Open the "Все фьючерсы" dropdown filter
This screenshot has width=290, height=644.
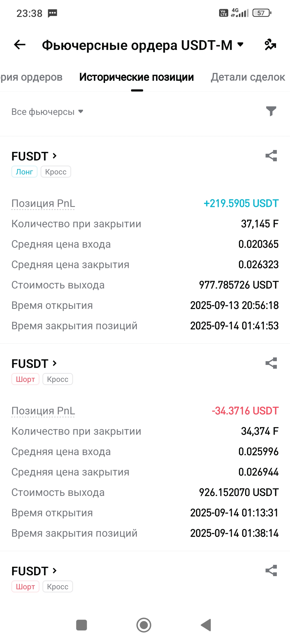[47, 112]
